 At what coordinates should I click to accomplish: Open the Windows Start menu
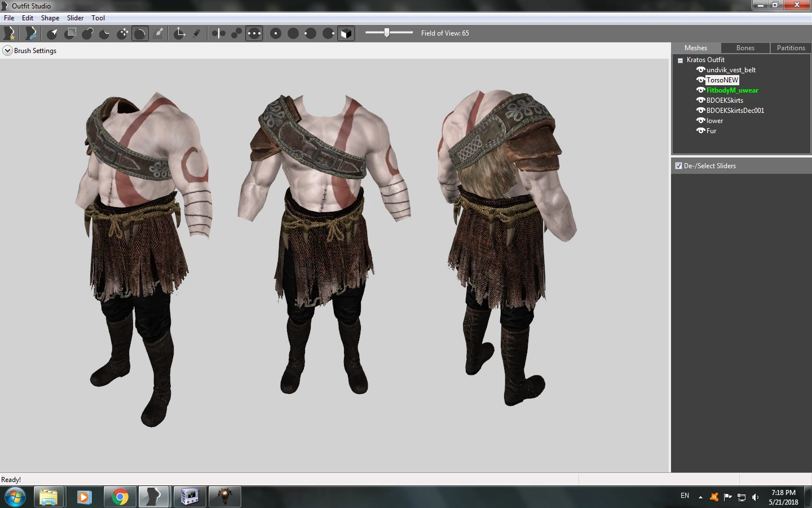(15, 497)
